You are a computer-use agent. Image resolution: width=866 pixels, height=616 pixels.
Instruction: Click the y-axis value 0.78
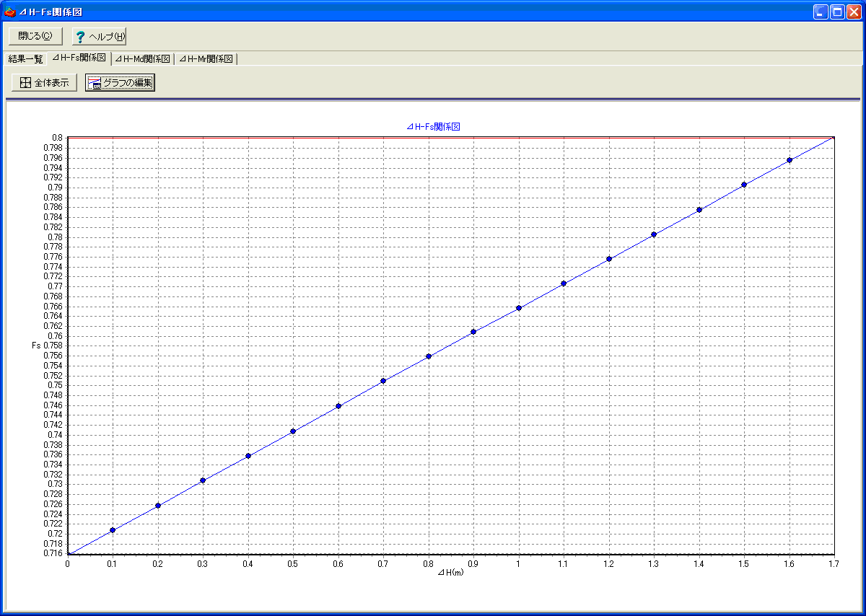point(56,237)
